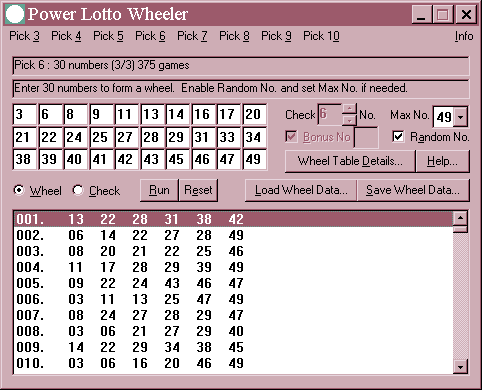Click the number field containing 17
This screenshot has width=482, height=390.
tap(229, 114)
